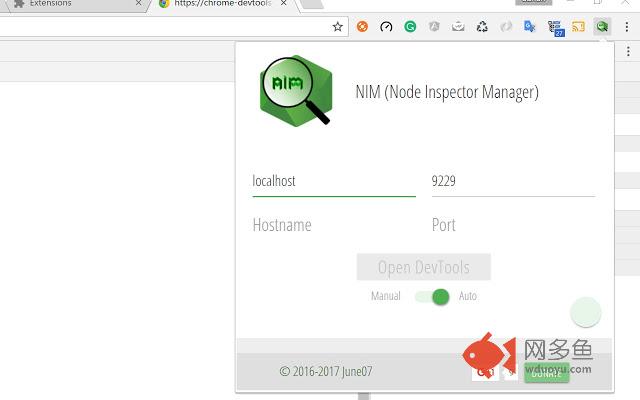
Task: Click the NIM magnifying glass logo
Action: pos(296,91)
